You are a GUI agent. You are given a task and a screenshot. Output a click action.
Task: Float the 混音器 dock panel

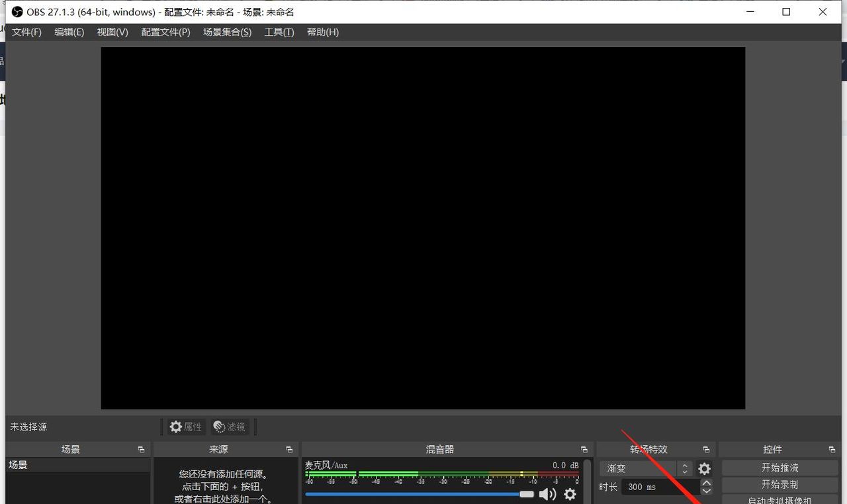tap(584, 450)
